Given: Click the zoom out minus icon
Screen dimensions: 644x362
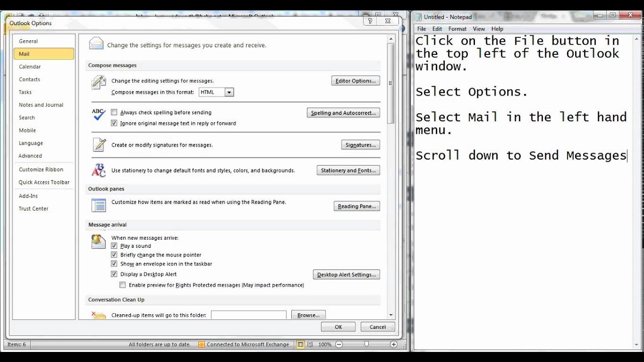Looking at the screenshot, I should point(339,344).
